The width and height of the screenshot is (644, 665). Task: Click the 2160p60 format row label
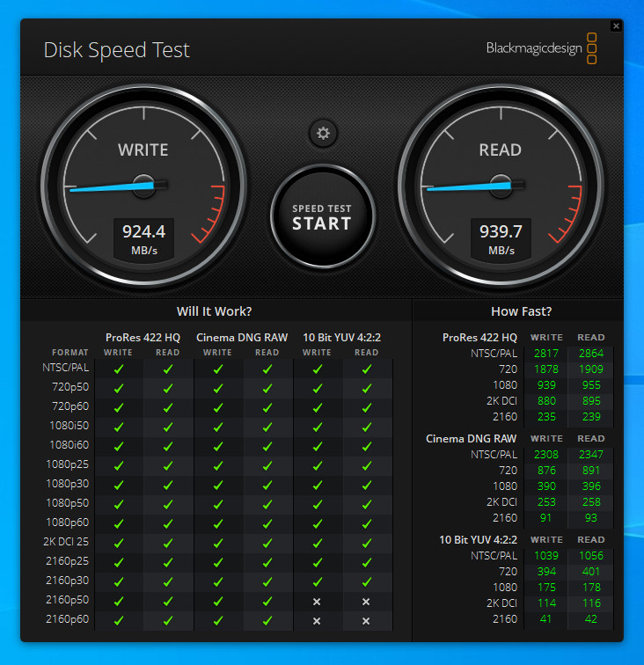68,619
